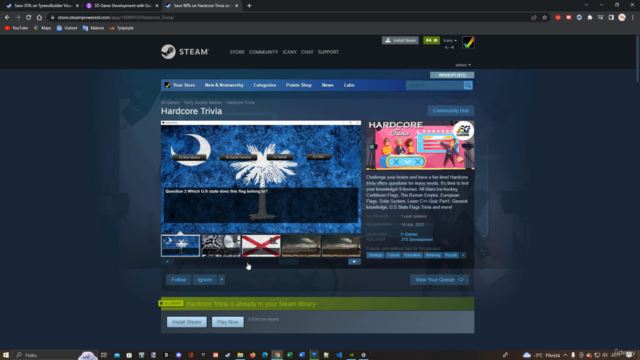The width and height of the screenshot is (640, 360).
Task: Open the Maps bookmark
Action: click(x=42, y=28)
